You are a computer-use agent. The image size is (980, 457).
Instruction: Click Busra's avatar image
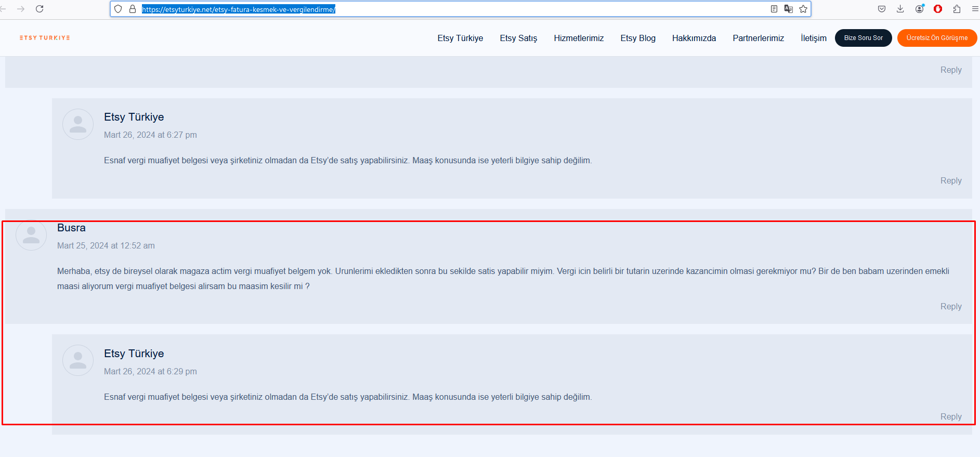(x=31, y=234)
